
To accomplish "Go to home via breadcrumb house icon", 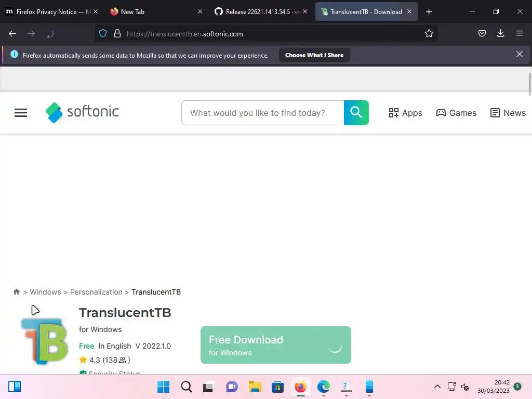I will tap(16, 292).
